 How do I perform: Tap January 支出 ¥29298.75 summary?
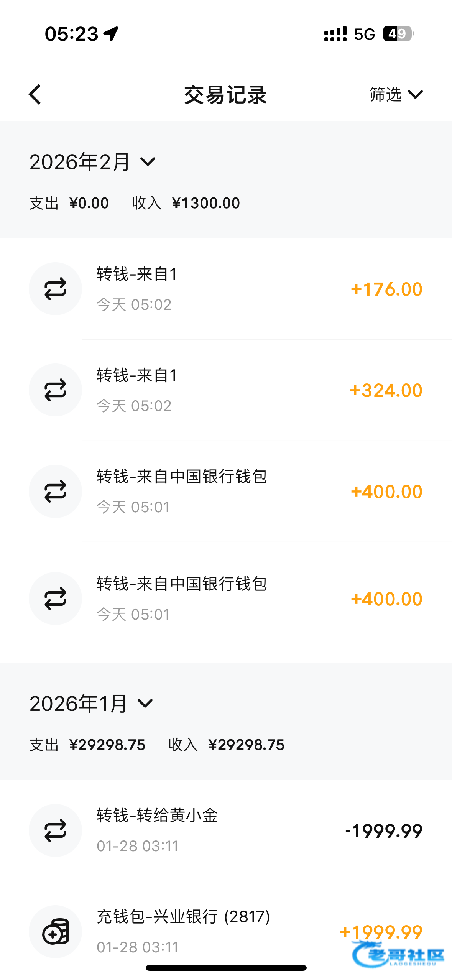[87, 745]
